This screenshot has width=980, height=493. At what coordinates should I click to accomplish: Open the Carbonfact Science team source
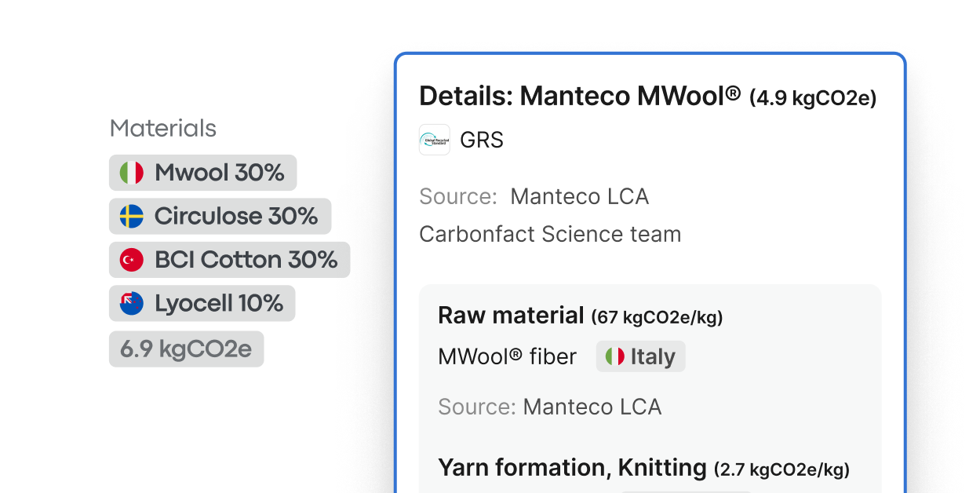[x=550, y=234]
